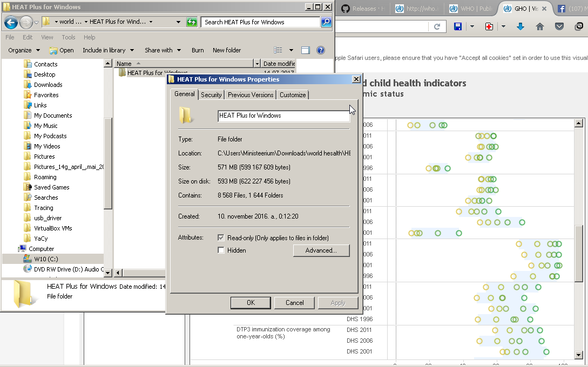Image resolution: width=588 pixels, height=367 pixels.
Task: Open the Help menu in Explorer
Action: point(89,37)
